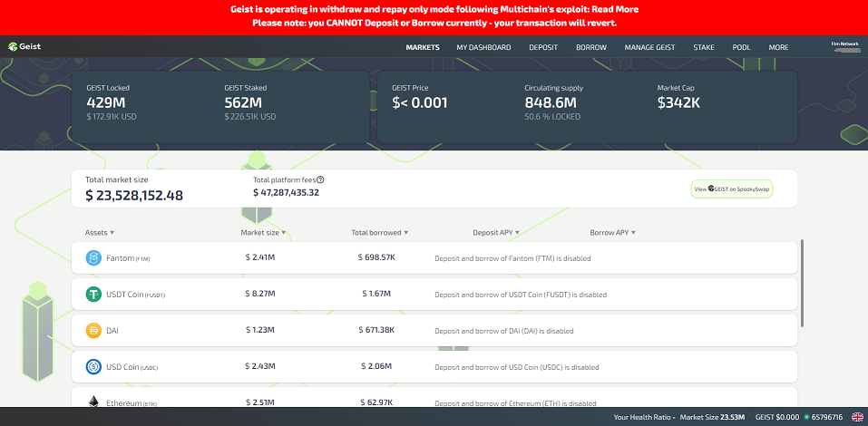Image resolution: width=868 pixels, height=426 pixels.
Task: Click View GEIST on SpookySwap button
Action: coord(731,189)
